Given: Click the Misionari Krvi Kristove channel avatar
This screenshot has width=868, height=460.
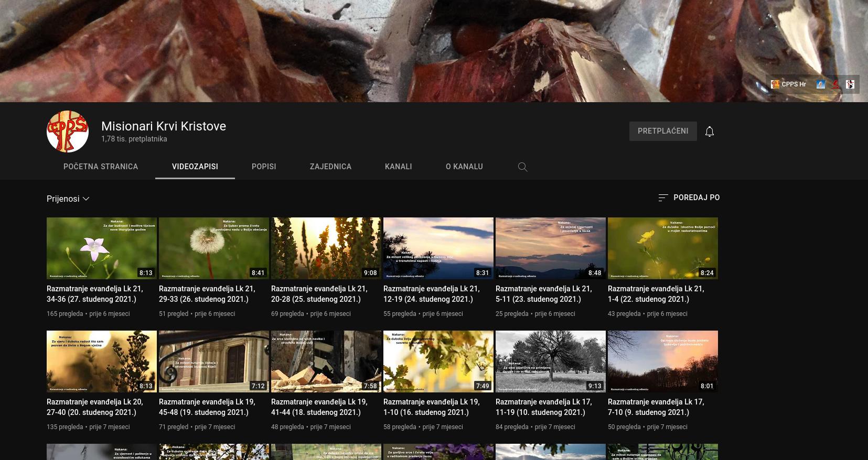Looking at the screenshot, I should pos(68,132).
